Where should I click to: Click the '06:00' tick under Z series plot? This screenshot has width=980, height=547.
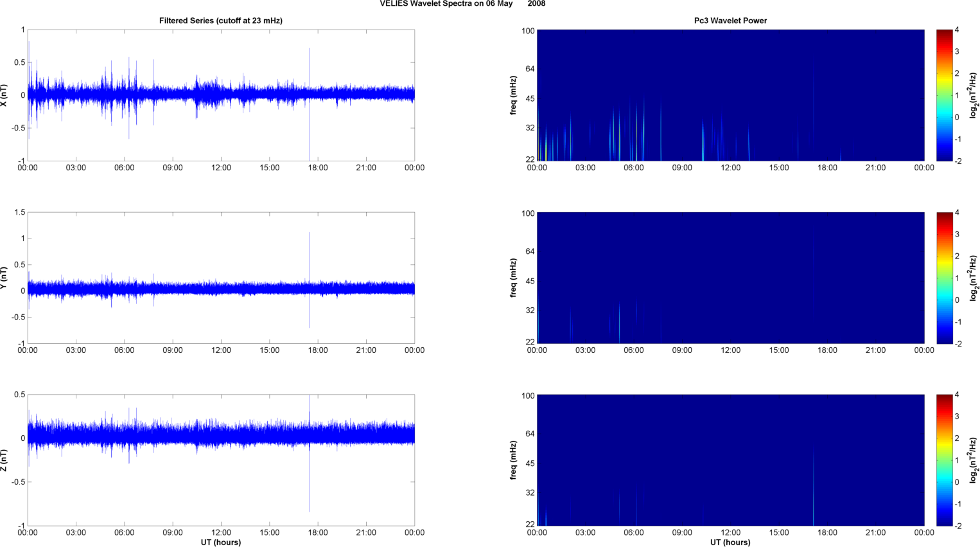[x=125, y=532]
